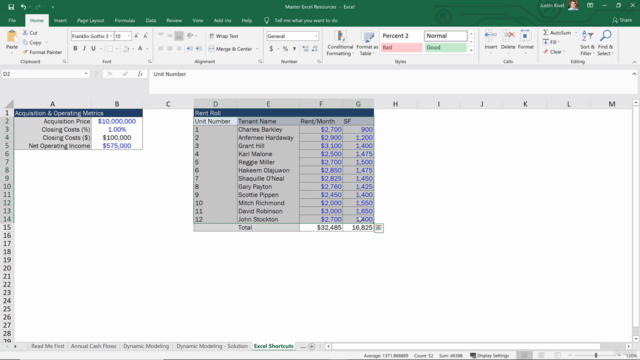
Task: Click the insert function fx icon
Action: pos(140,74)
